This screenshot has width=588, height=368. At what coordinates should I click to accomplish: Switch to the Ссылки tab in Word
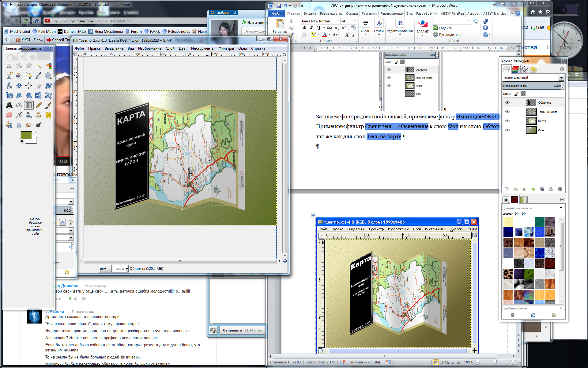[x=352, y=13]
